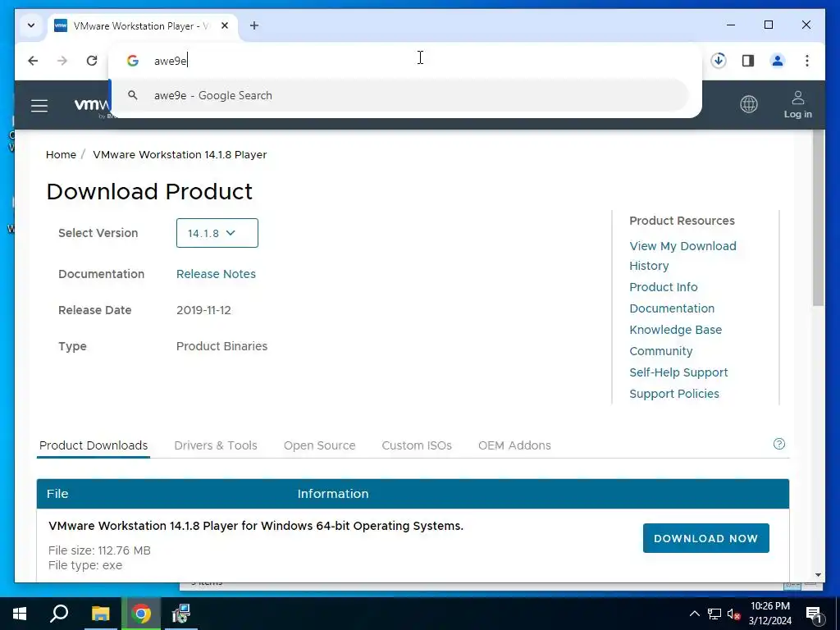Open View My Download History link
Viewport: 840px width, 630px height.
pos(682,256)
